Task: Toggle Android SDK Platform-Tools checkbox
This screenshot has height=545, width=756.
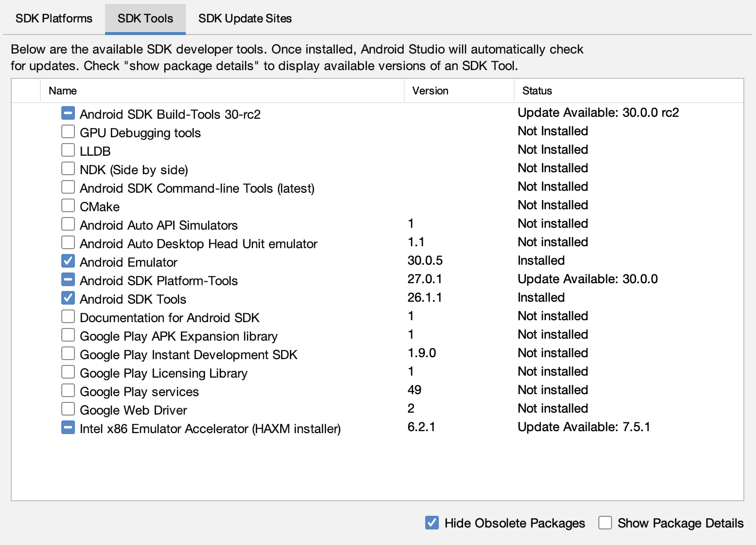Action: pyautogui.click(x=68, y=280)
